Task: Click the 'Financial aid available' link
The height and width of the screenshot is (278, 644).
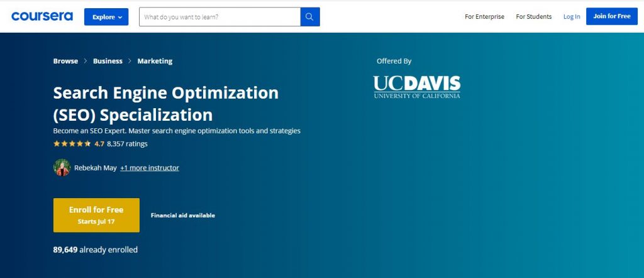Action: (x=183, y=215)
